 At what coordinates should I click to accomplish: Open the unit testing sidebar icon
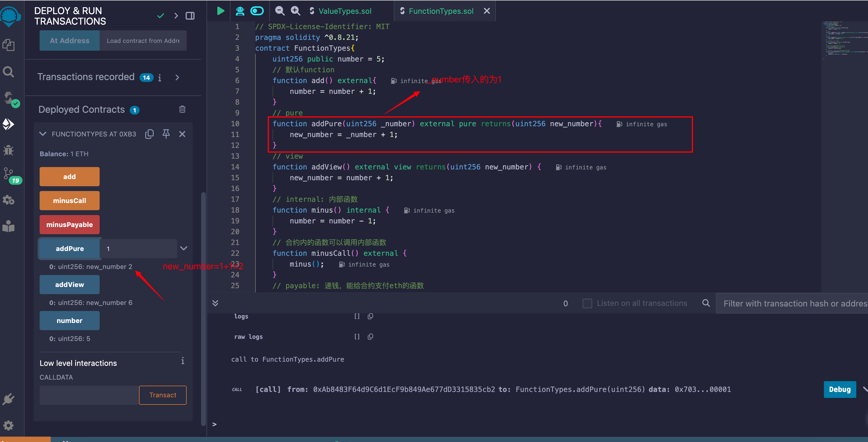tap(8, 200)
